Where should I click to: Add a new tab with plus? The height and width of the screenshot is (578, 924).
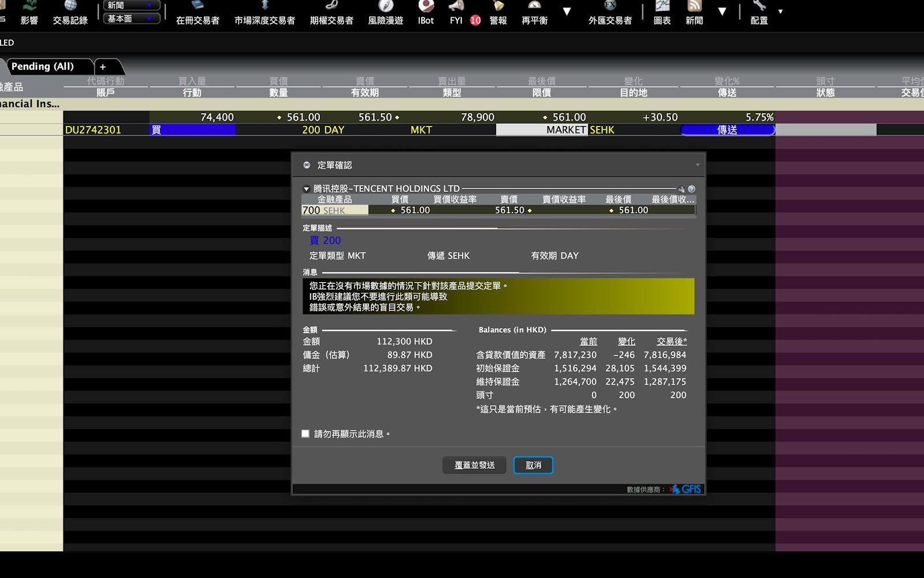(103, 67)
